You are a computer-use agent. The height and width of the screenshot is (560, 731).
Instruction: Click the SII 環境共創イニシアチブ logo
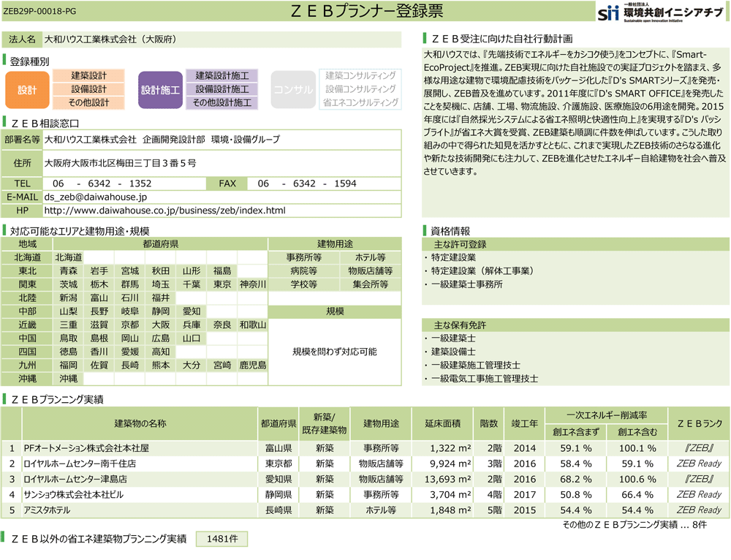pyautogui.click(x=661, y=12)
